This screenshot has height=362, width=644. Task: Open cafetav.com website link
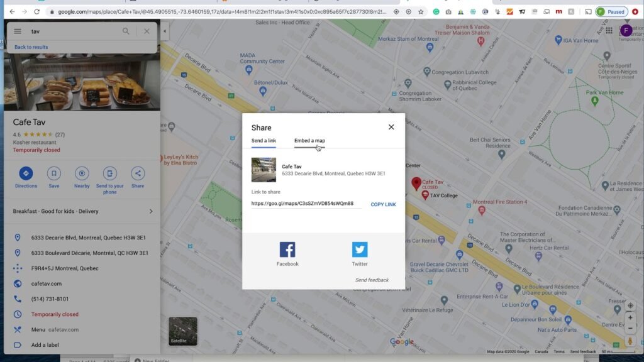82,283
